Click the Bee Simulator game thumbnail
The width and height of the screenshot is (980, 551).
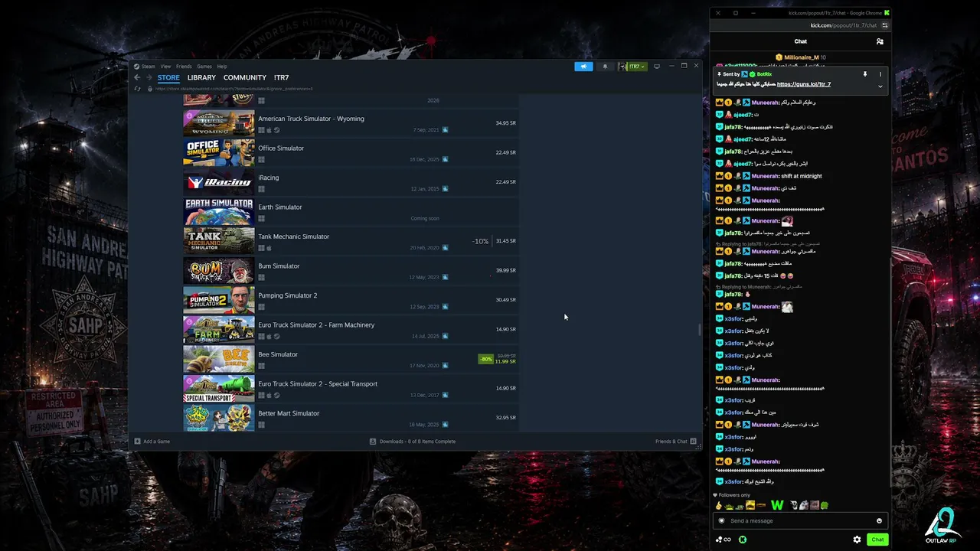click(x=219, y=359)
